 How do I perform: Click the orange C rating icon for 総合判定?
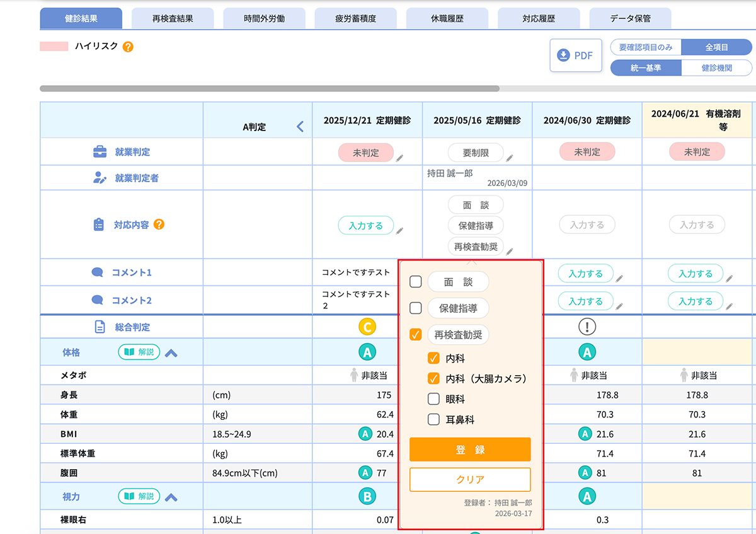coord(367,327)
